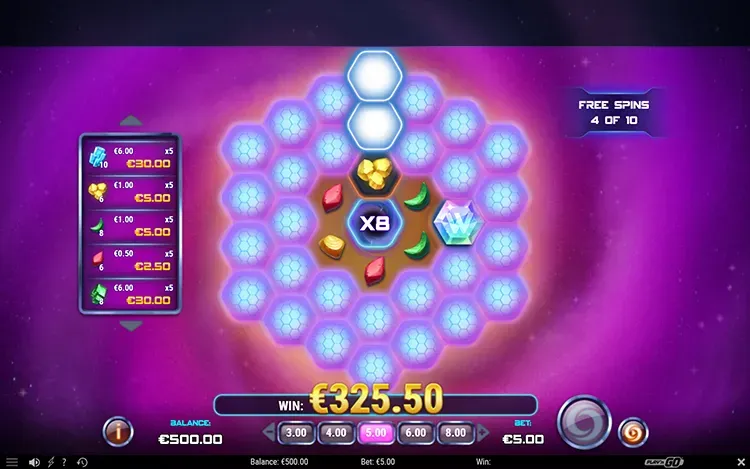Expand win list downward with bottom arrow
This screenshot has height=469, width=750.
coord(131,326)
